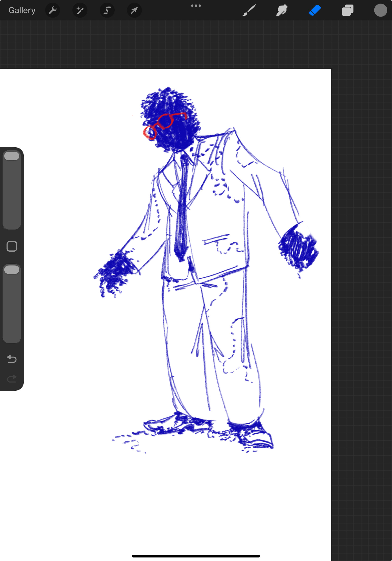Screen dimensions: 392x561
Task: Undo the last stroke
Action: point(12,359)
